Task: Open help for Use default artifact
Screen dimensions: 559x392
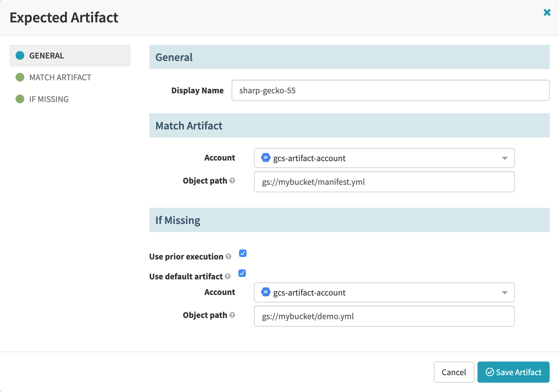Action: click(x=227, y=277)
